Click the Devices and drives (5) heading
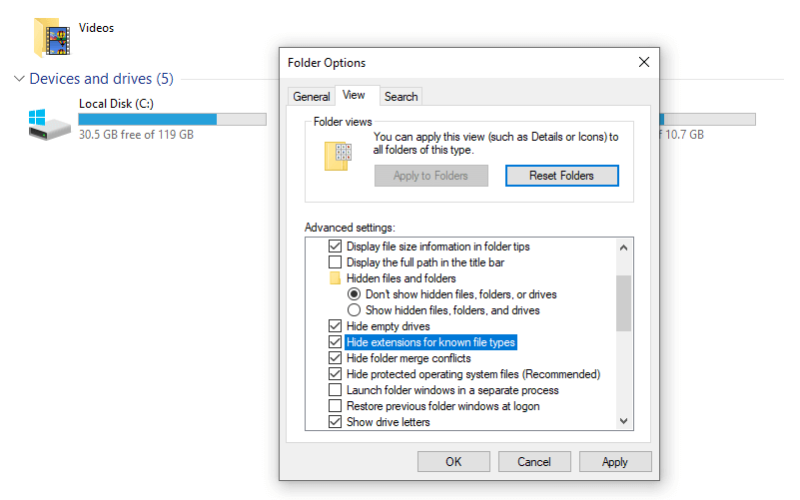 102,79
